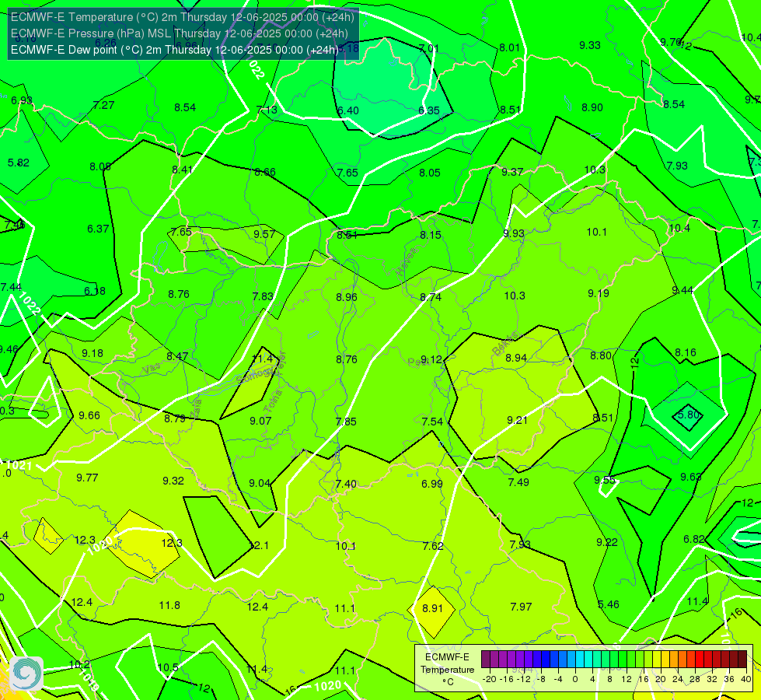
Task: Click the 9.57 dew point value
Action: 264,234
